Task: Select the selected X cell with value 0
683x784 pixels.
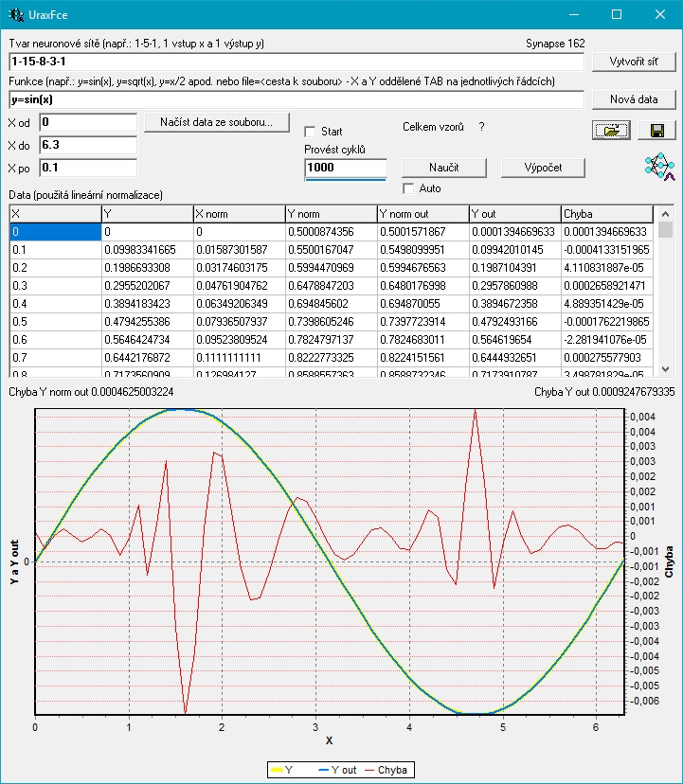Action: pos(56,232)
